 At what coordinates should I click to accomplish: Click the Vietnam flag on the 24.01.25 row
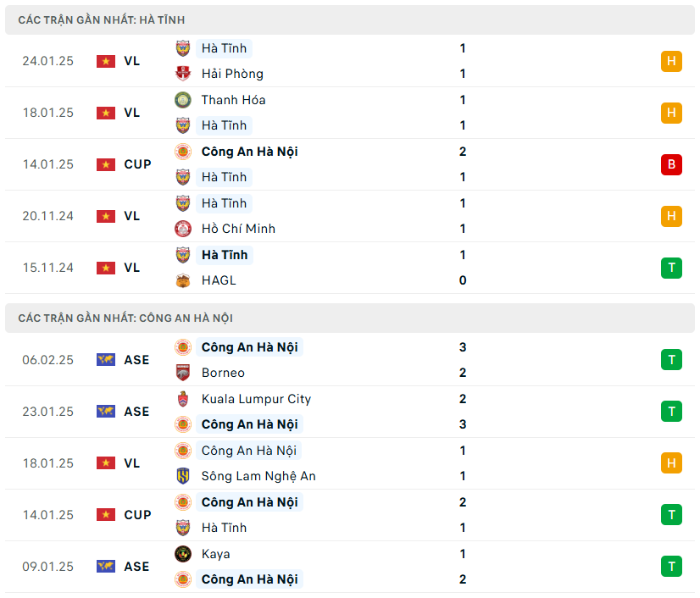coord(106,61)
